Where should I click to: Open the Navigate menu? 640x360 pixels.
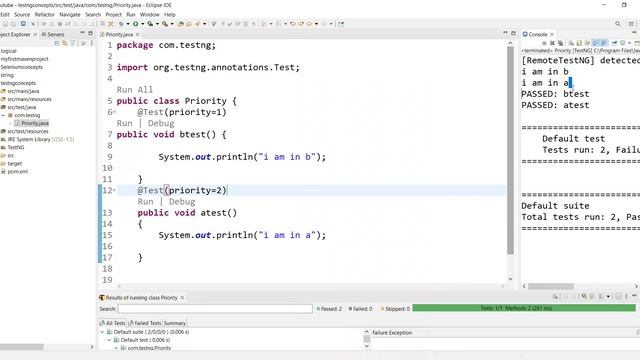point(70,14)
